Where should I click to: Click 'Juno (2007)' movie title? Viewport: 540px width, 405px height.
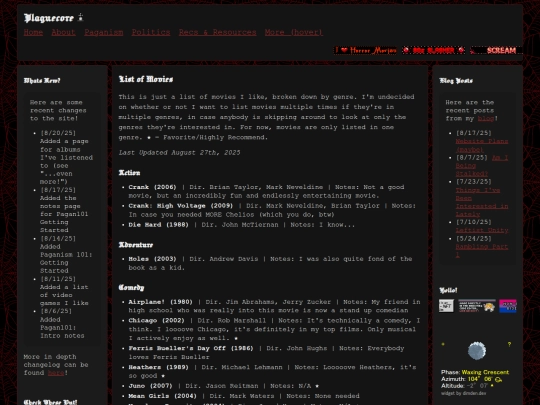pos(150,386)
